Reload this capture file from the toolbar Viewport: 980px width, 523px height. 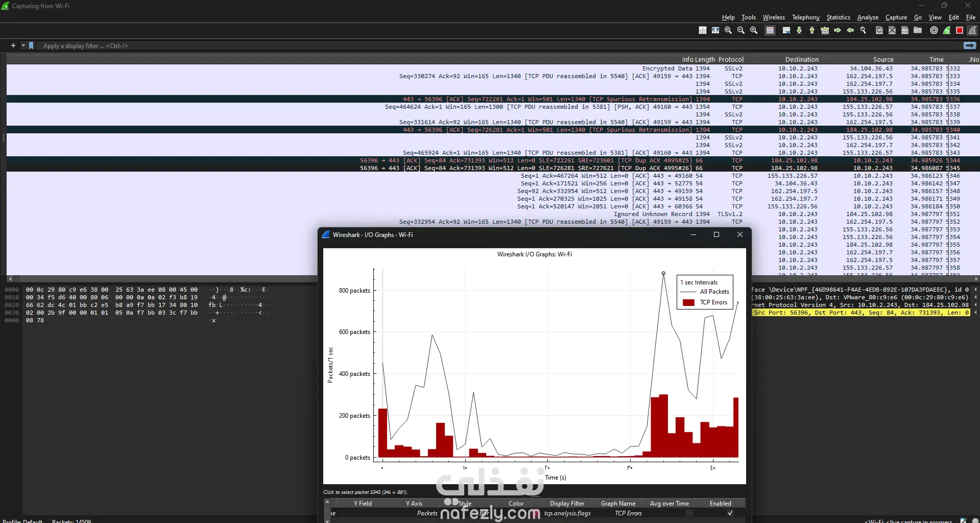879,30
